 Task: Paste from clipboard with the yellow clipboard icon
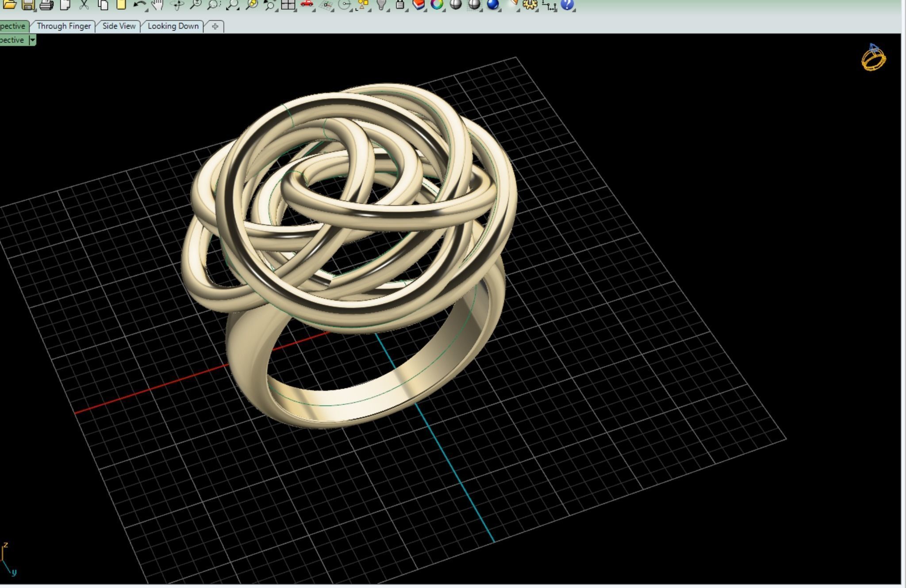pos(121,4)
